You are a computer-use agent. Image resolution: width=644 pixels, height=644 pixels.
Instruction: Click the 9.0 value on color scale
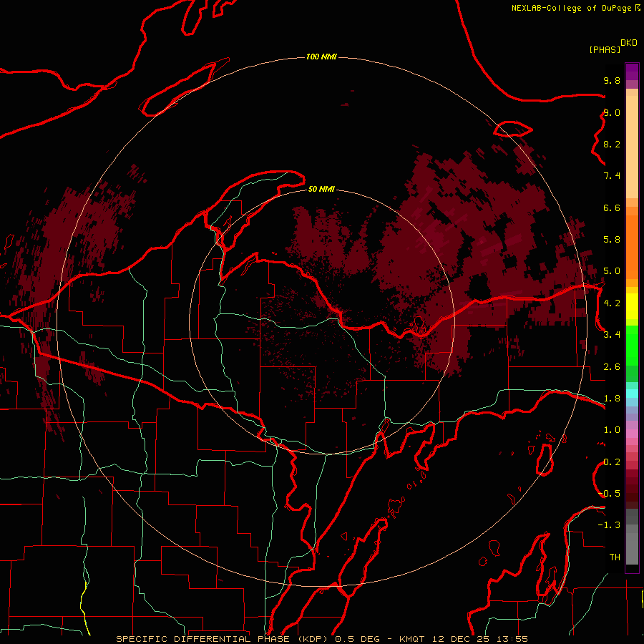point(612,112)
